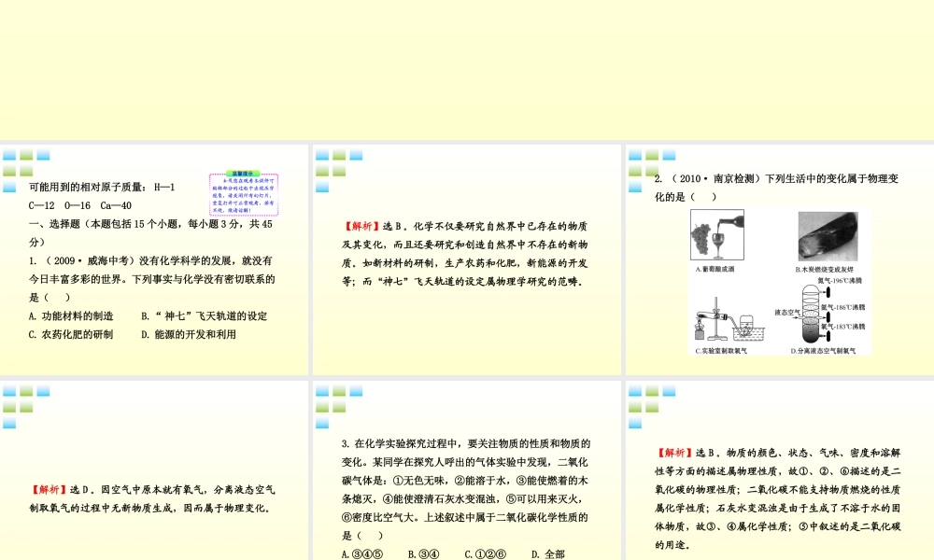This screenshot has width=934, height=560.
Task: Click the line C—12 O—16 Ca—40
Action: point(79,205)
